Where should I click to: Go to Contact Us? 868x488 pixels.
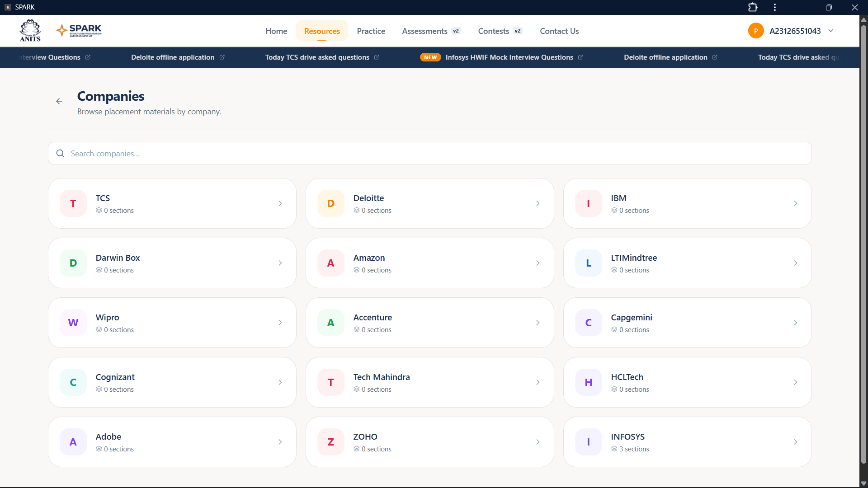(x=559, y=31)
